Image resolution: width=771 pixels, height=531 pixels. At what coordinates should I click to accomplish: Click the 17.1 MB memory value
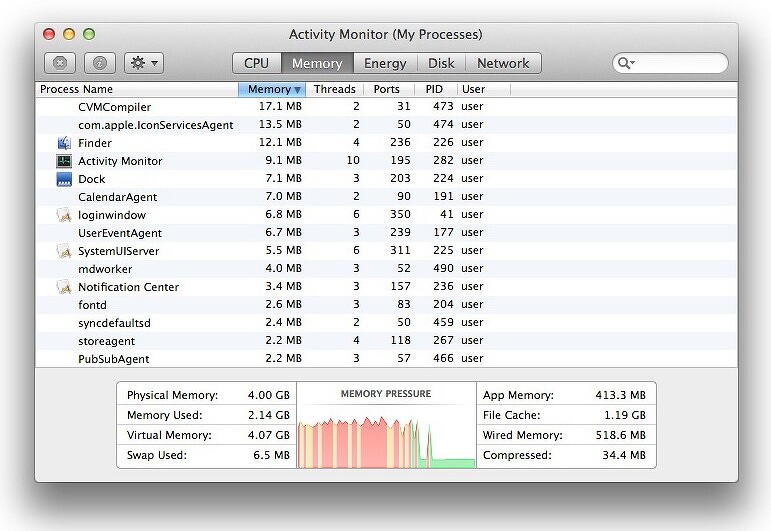280,106
